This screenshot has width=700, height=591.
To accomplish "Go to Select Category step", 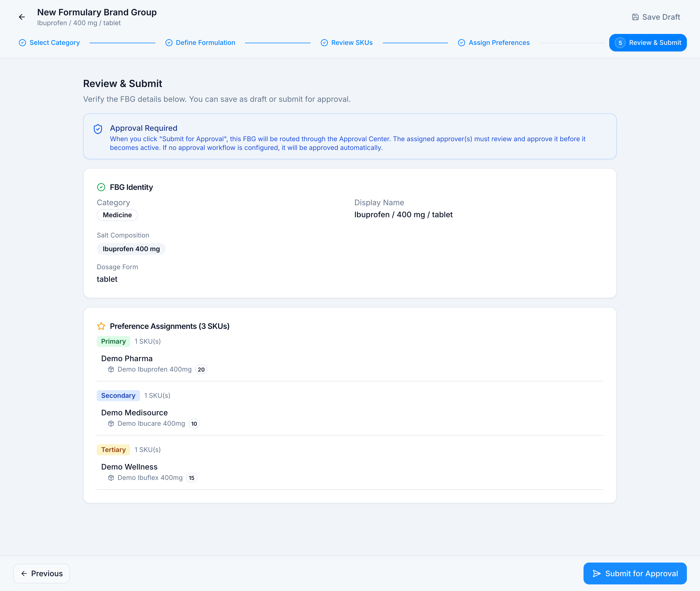I will (x=49, y=43).
